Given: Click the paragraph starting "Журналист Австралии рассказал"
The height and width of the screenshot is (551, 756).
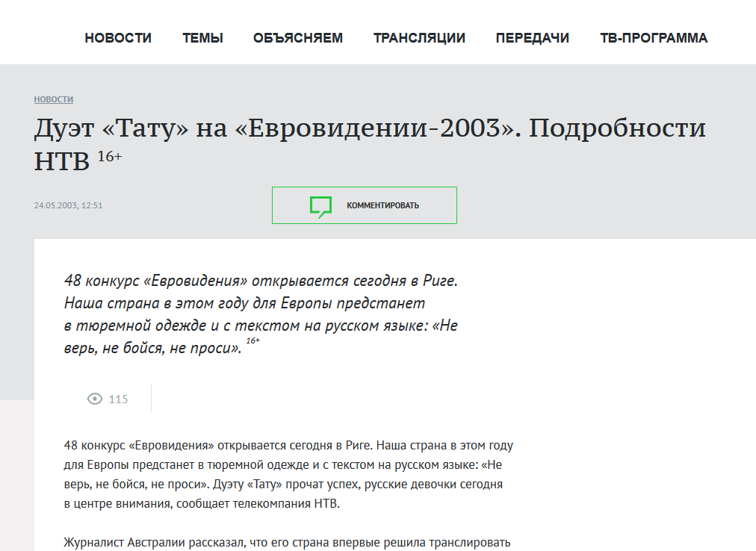Looking at the screenshot, I should [287, 543].
